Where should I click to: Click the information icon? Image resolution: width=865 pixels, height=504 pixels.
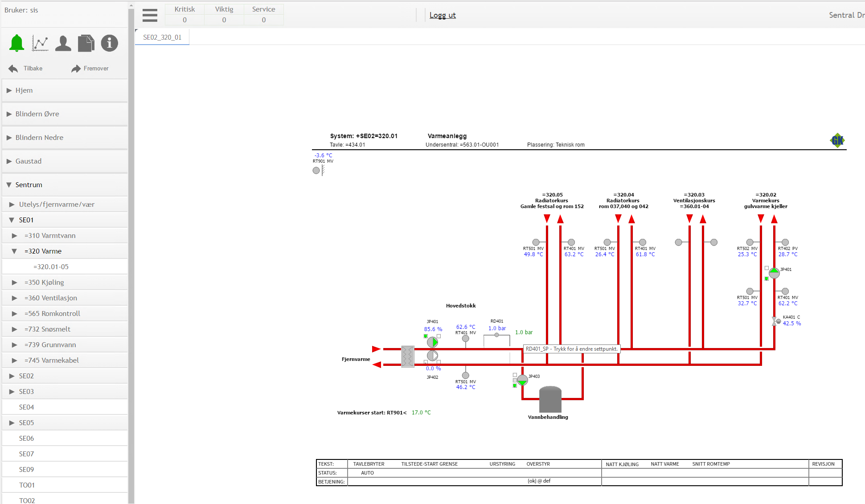109,43
